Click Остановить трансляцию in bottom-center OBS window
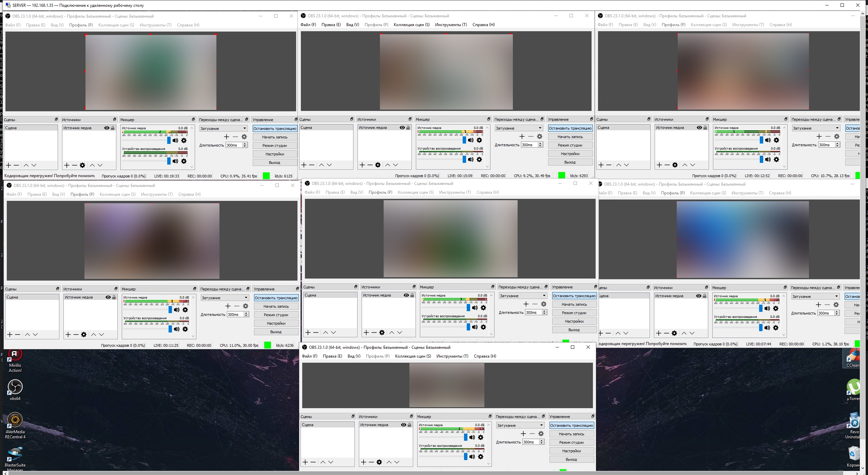This screenshot has height=475, width=868. tap(572, 425)
